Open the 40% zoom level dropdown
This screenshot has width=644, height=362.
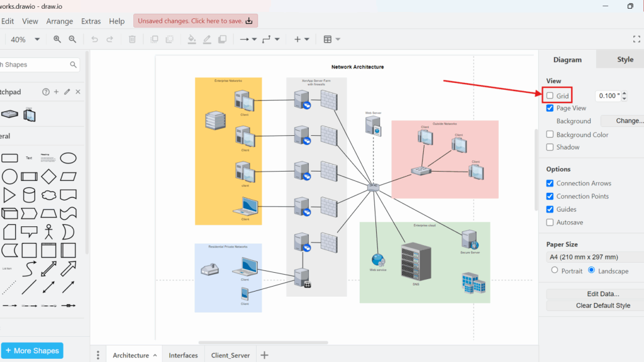[24, 39]
